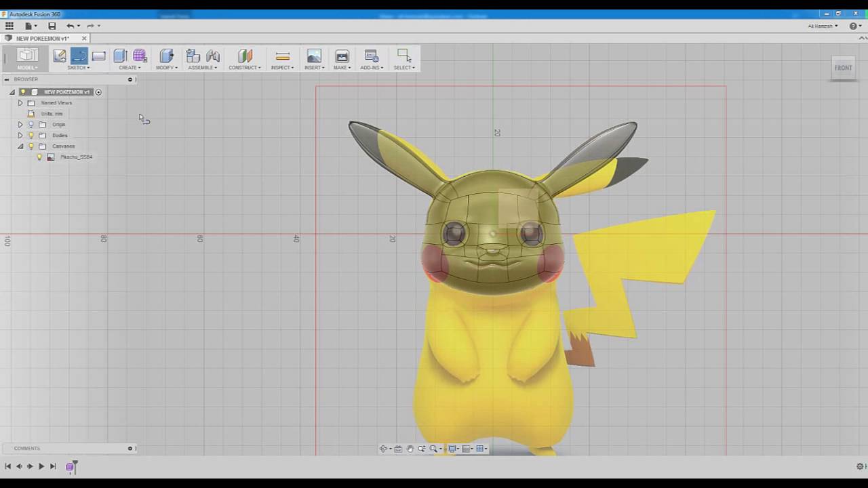
Task: Click the Add-Ins scripts icon
Action: [371, 56]
